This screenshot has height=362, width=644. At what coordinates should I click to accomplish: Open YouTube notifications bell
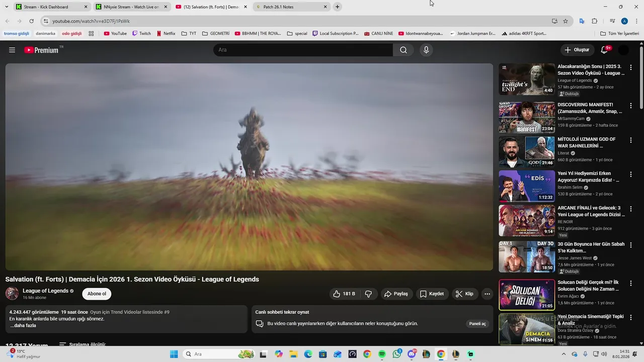pyautogui.click(x=605, y=50)
